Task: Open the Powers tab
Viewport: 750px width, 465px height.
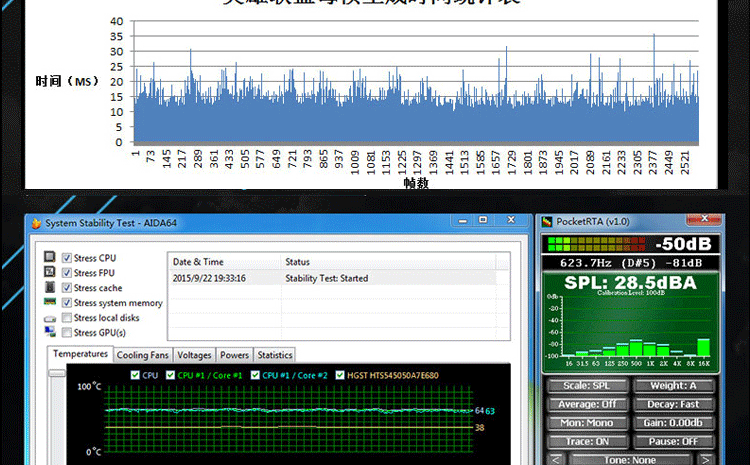Action: pyautogui.click(x=234, y=355)
